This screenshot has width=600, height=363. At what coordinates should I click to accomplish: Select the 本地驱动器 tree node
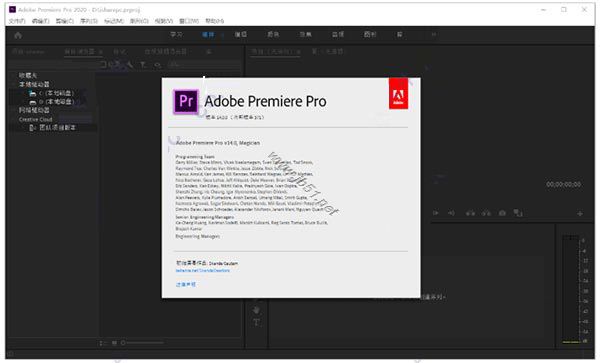click(x=34, y=84)
